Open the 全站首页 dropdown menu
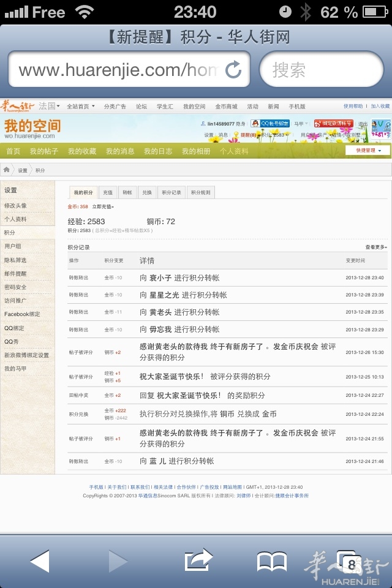The width and height of the screenshot is (392, 588). [81, 107]
